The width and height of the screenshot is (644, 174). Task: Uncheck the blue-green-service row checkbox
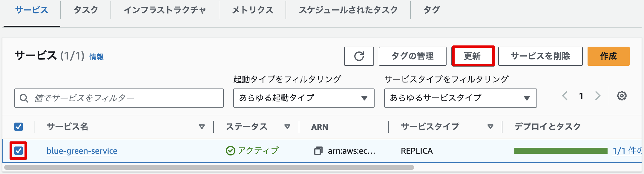[x=19, y=151]
